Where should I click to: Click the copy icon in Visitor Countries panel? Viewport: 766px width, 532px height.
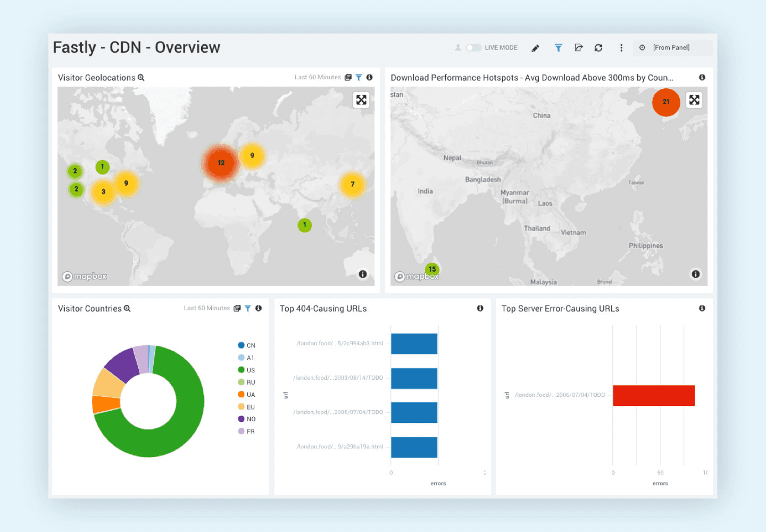(237, 309)
